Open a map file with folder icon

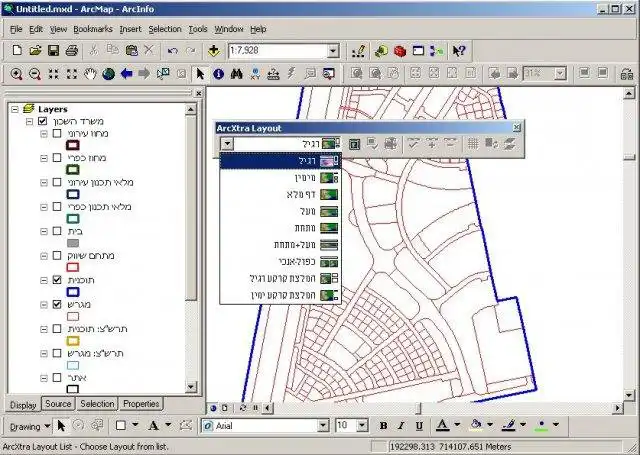click(36, 51)
